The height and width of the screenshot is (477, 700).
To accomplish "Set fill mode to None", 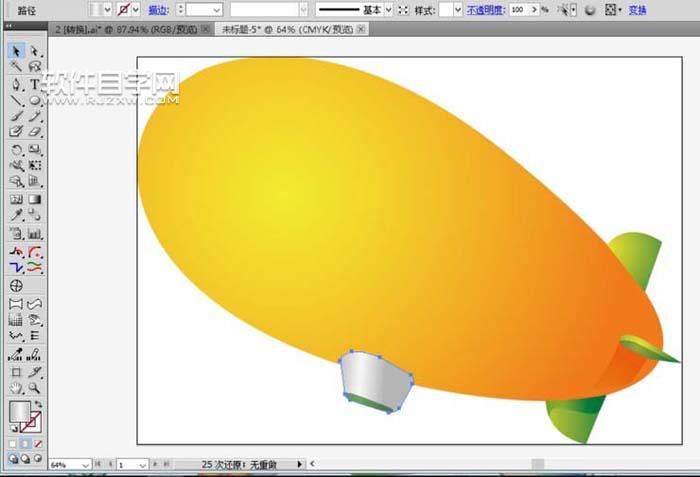I will [x=38, y=444].
